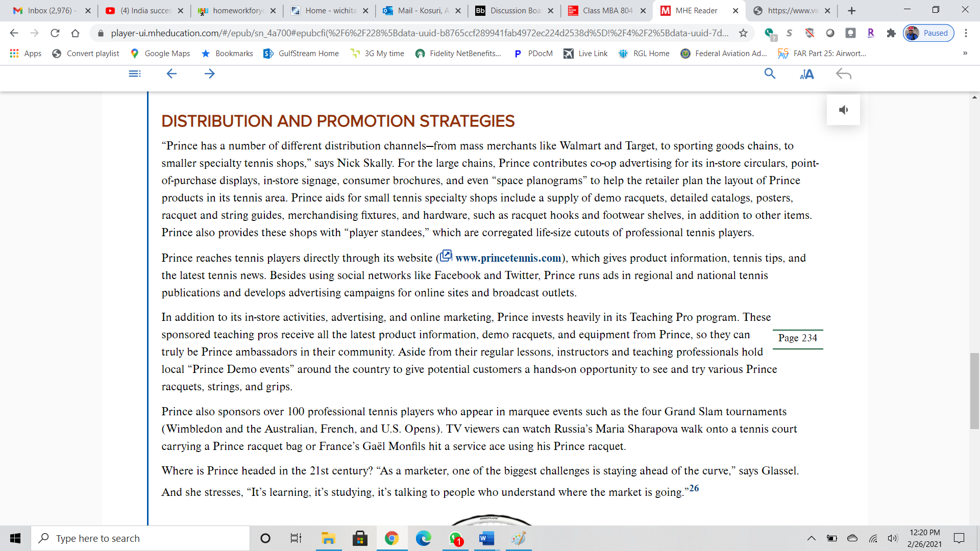The height and width of the screenshot is (551, 980).
Task: Open the Google Maps bookmark
Action: click(x=161, y=53)
